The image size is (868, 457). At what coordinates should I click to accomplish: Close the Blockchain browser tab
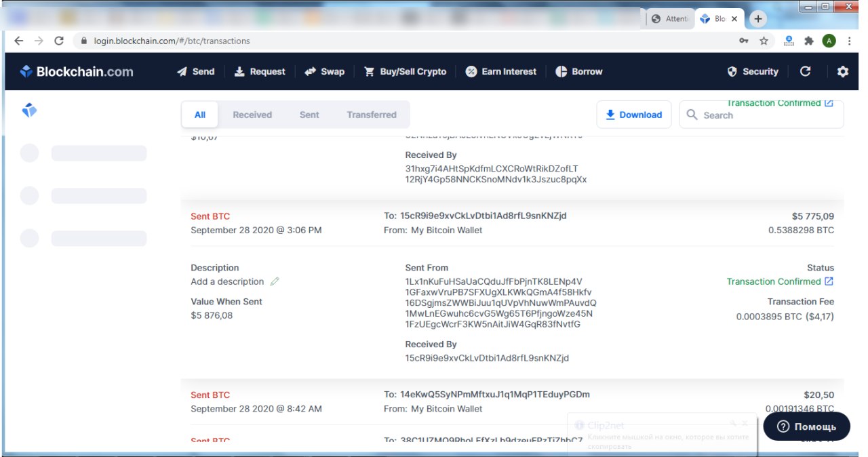(734, 19)
